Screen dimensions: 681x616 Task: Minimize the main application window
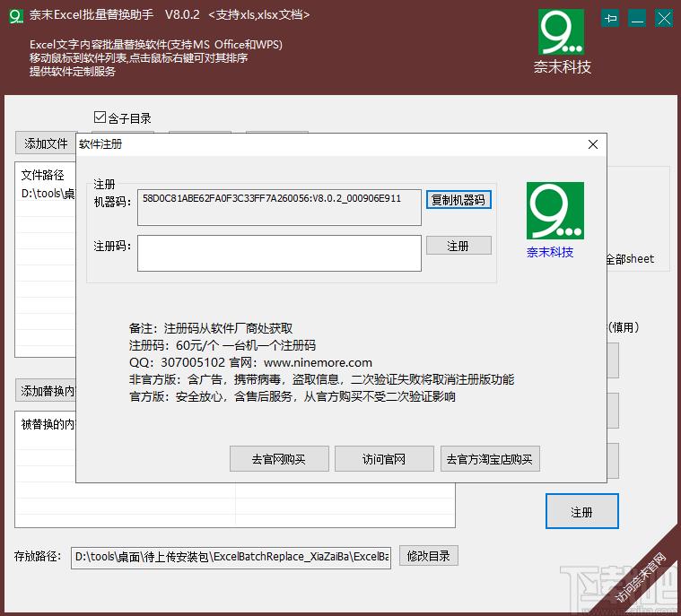point(636,17)
